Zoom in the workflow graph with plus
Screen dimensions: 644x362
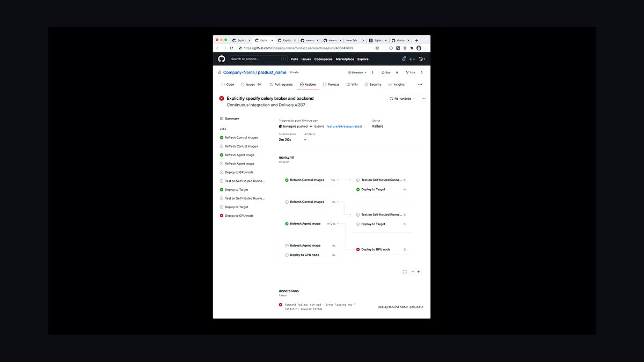click(419, 272)
